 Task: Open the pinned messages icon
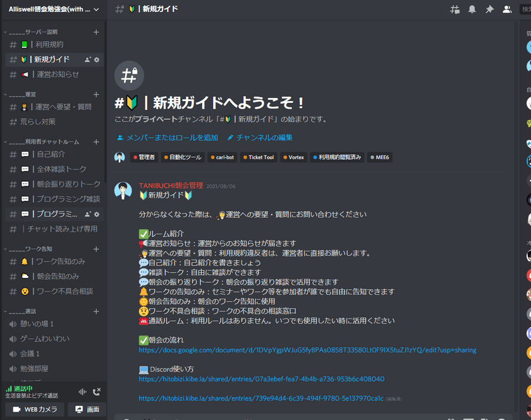coord(489,9)
